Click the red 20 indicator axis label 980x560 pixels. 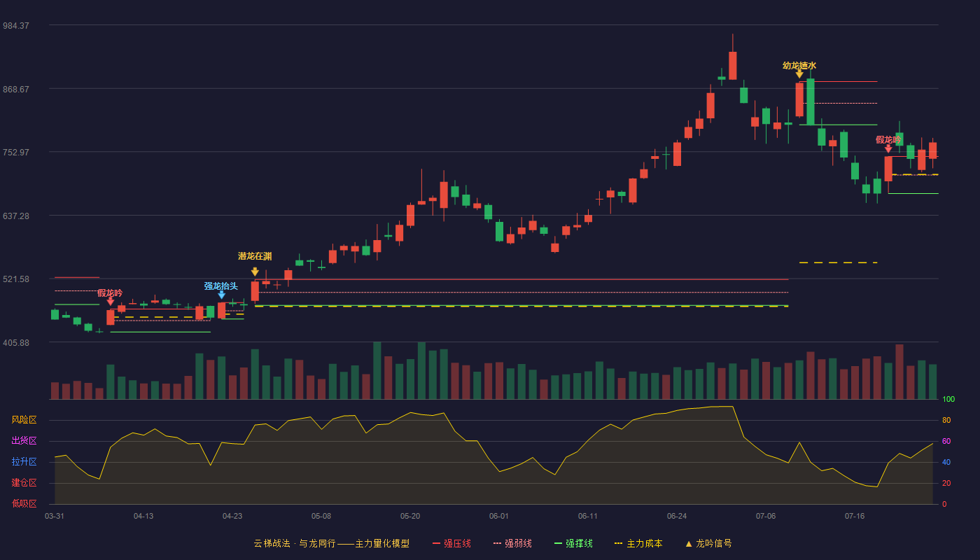(x=946, y=484)
